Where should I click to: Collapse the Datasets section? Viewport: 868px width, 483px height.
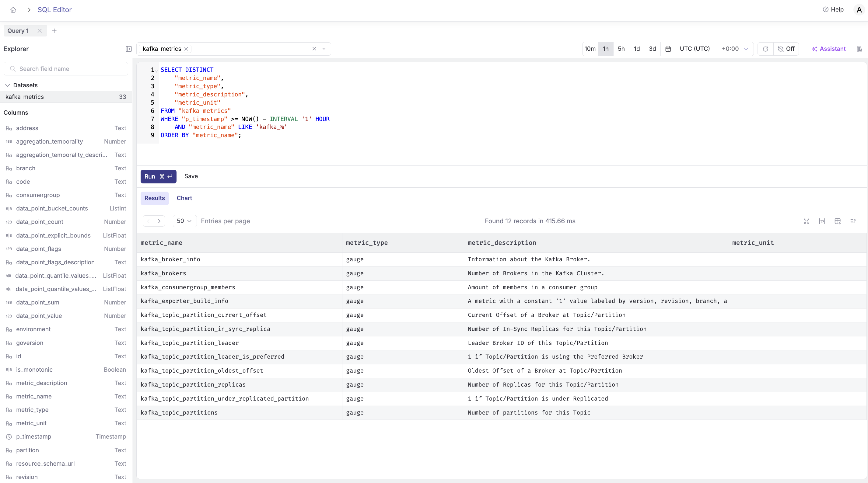(7, 85)
